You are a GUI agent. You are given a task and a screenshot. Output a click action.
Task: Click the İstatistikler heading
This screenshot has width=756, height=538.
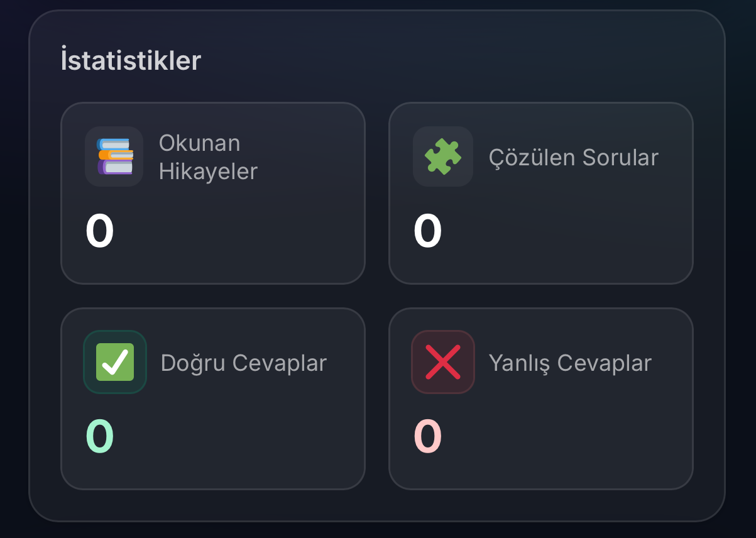[131, 61]
